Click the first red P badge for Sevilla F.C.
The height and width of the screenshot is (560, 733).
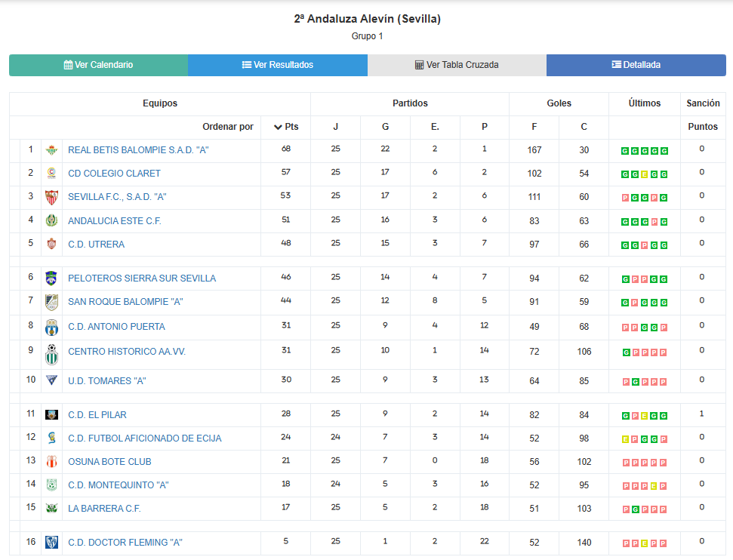pos(625,198)
